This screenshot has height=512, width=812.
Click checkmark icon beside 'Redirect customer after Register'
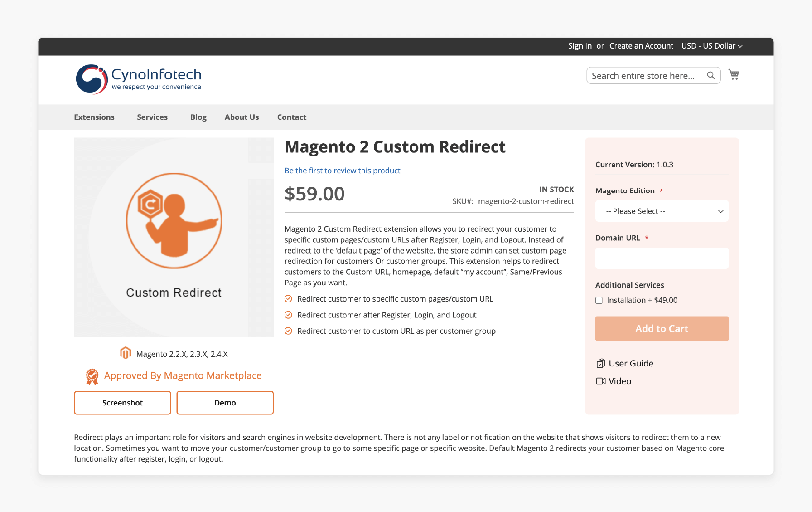point(288,315)
